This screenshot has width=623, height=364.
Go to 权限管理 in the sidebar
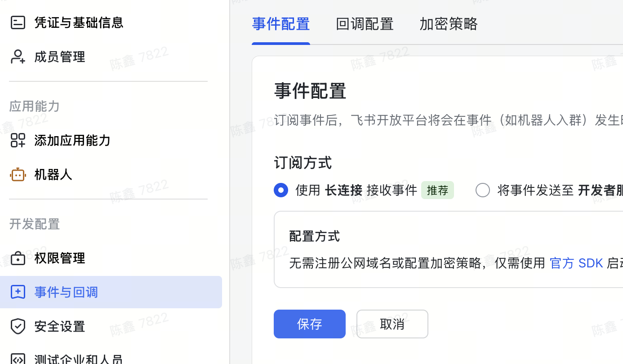coord(60,258)
